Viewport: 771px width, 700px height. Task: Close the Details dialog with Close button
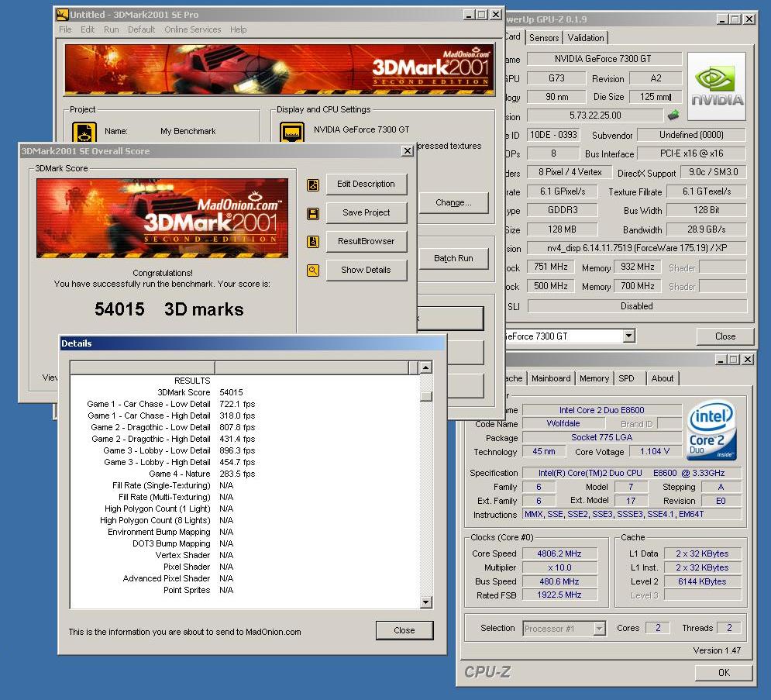(x=404, y=630)
